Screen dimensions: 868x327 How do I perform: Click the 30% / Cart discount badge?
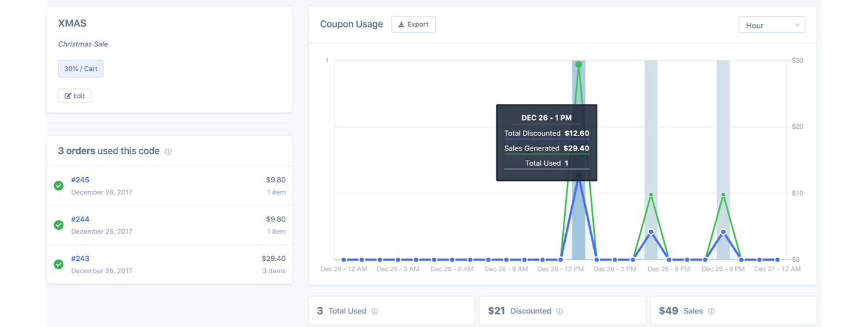[x=80, y=69]
